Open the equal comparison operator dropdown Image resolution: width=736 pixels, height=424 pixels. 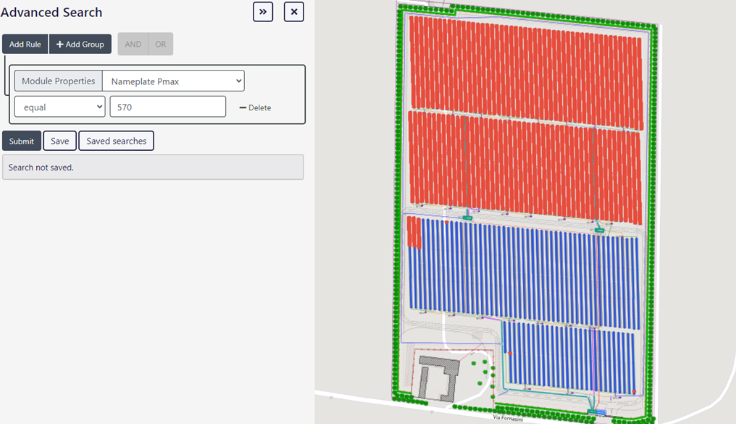point(59,107)
